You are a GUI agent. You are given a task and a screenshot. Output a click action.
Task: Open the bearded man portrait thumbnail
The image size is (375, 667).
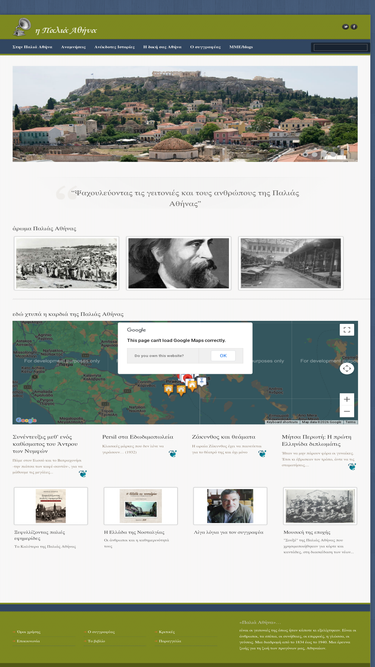[x=179, y=263]
